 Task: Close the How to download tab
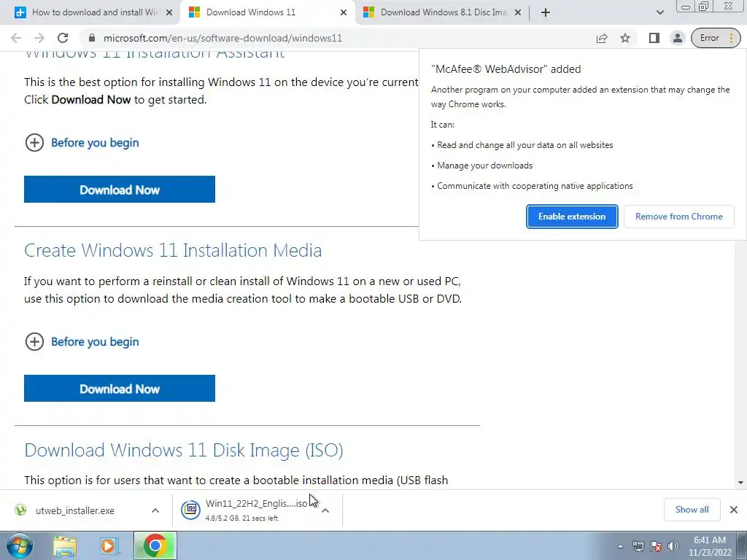169,12
